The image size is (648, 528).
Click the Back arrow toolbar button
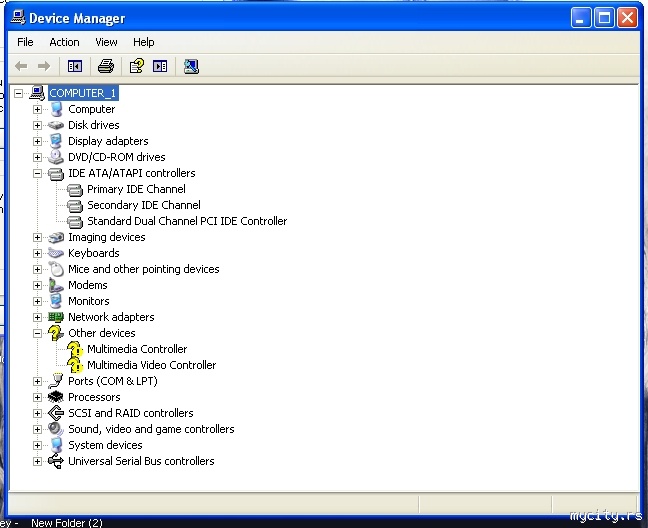click(21, 66)
